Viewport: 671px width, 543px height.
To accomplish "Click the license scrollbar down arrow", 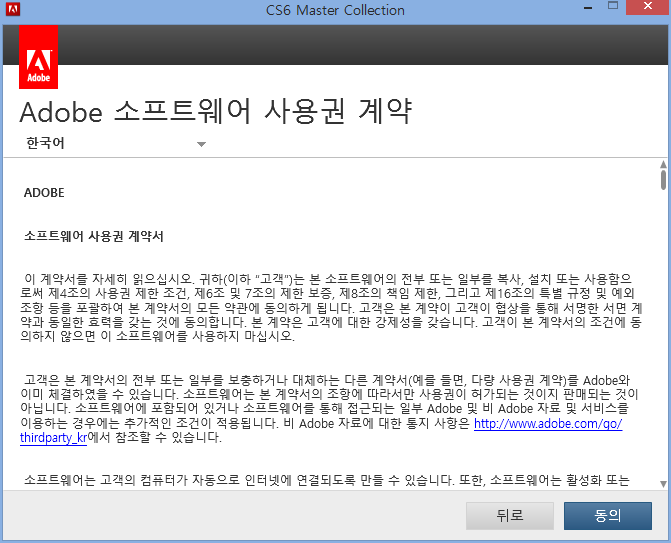I will click(x=663, y=484).
